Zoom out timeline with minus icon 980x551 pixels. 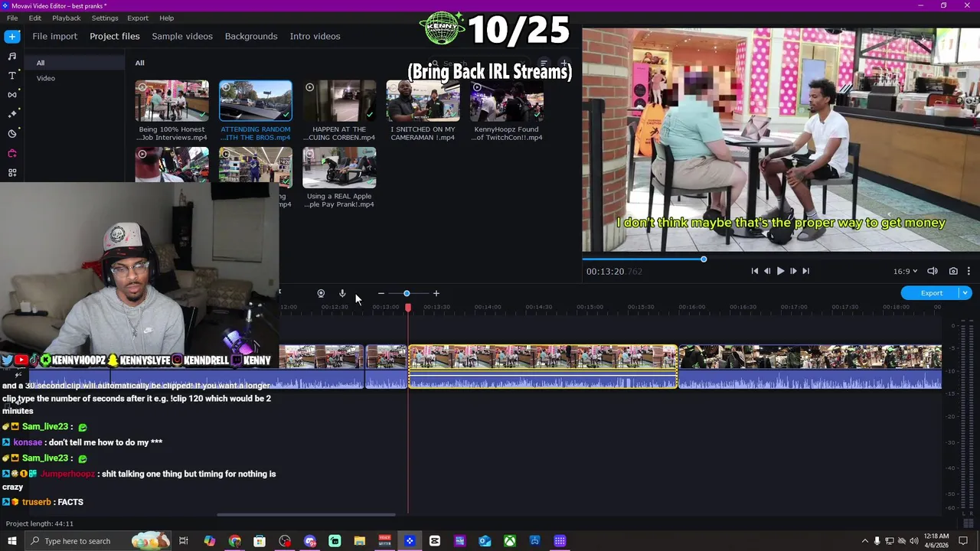[x=381, y=293]
